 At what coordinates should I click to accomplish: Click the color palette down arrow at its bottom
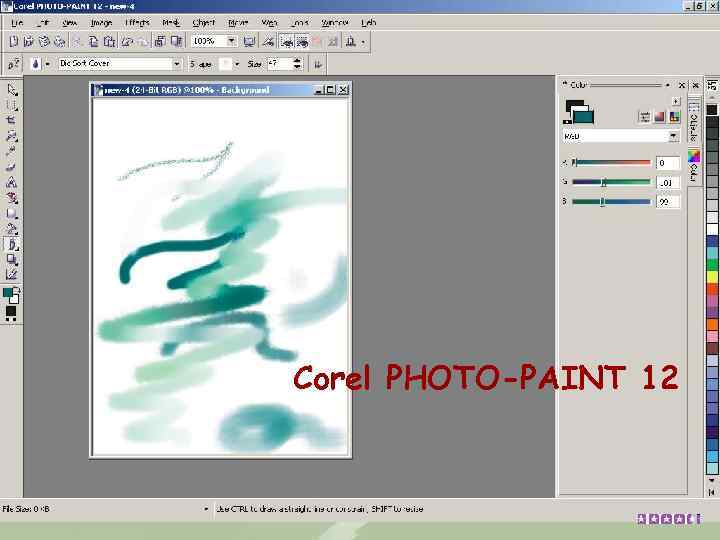tap(712, 480)
